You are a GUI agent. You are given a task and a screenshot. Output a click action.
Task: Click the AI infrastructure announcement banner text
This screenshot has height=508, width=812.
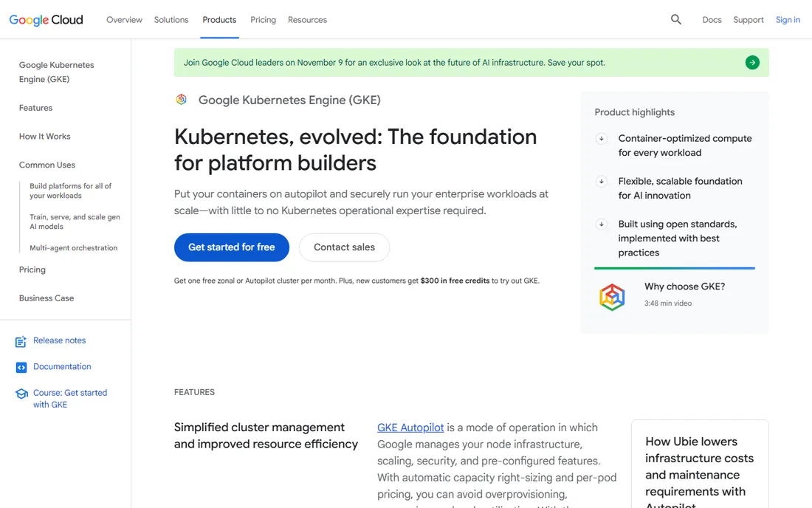[394, 63]
